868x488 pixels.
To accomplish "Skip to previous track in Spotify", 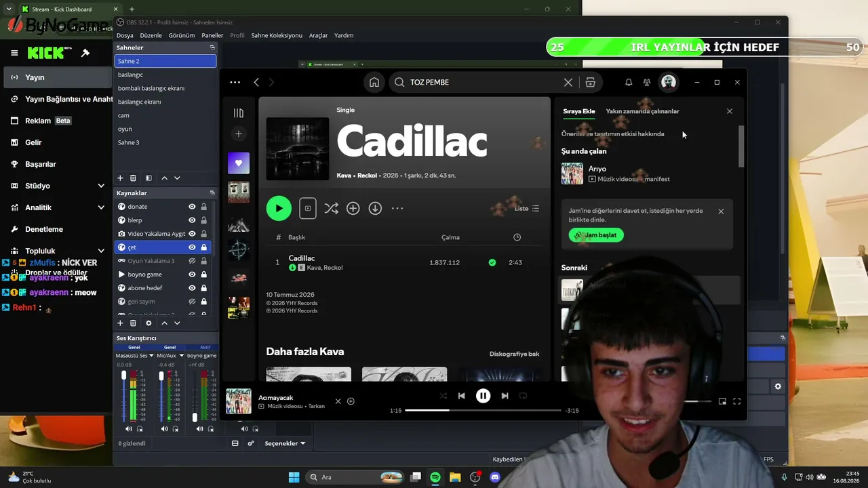I will tap(462, 396).
